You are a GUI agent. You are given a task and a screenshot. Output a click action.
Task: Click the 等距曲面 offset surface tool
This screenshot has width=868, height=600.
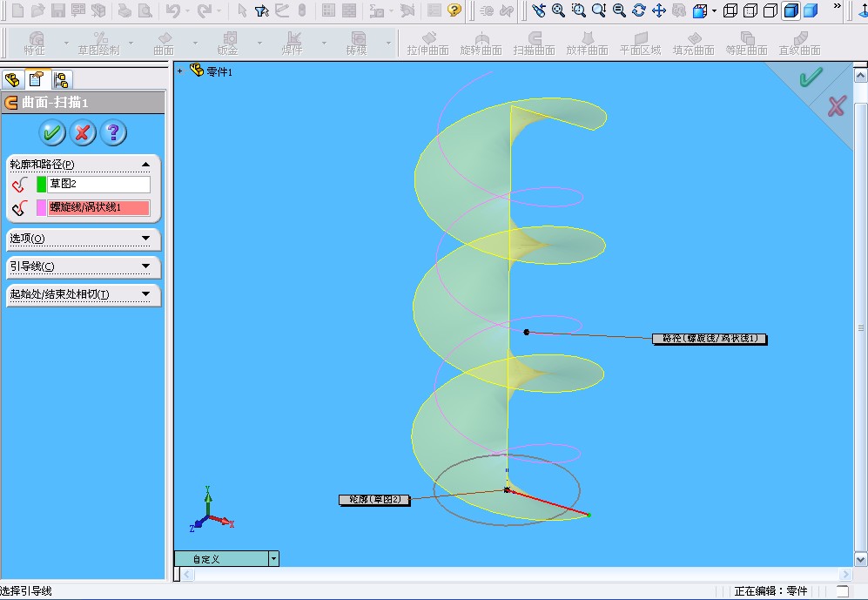[747, 44]
